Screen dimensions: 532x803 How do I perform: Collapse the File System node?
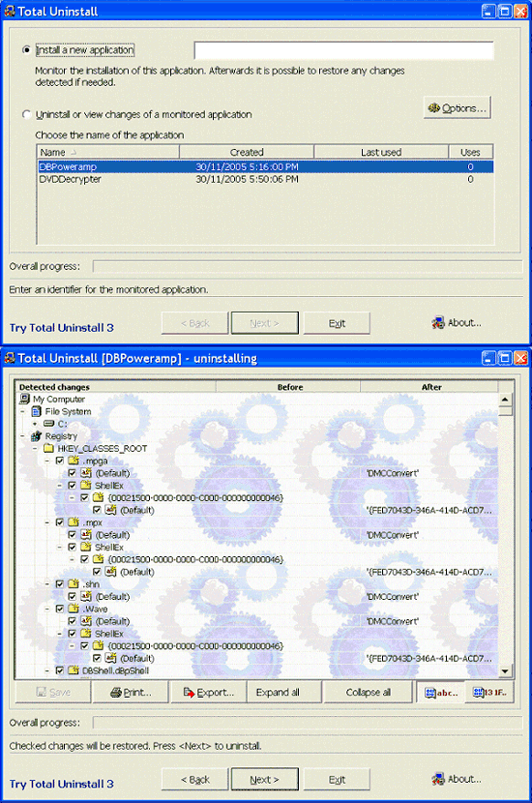[x=22, y=411]
